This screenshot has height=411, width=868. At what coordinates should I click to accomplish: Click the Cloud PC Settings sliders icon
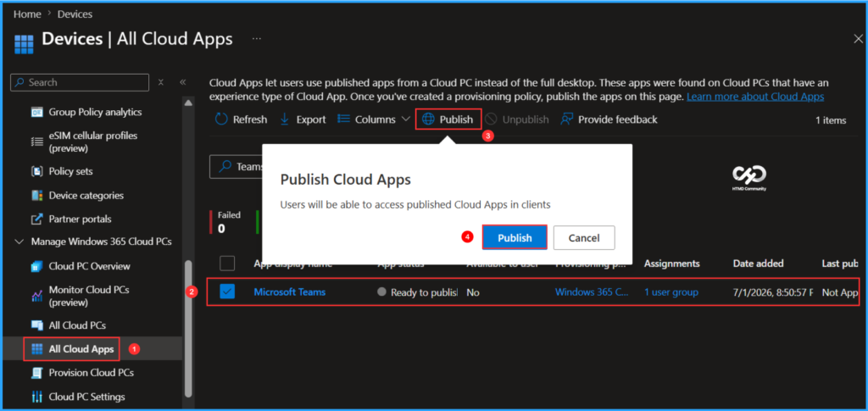pyautogui.click(x=36, y=397)
